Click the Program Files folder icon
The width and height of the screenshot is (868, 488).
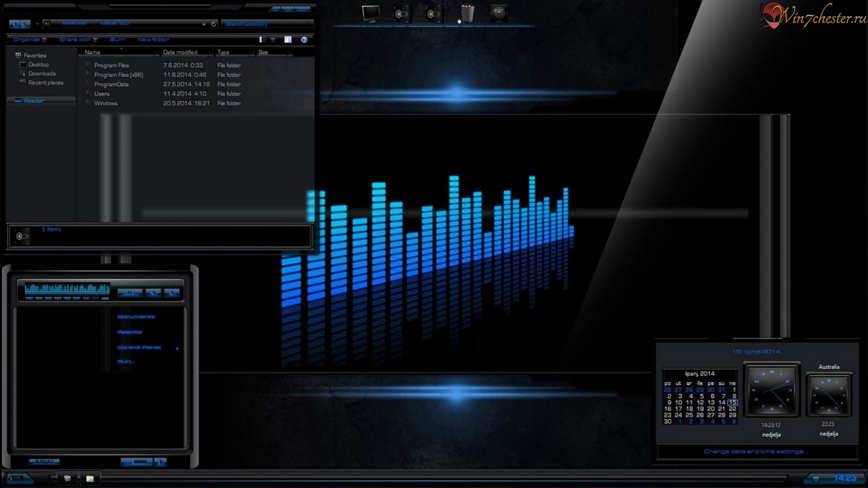tap(89, 65)
